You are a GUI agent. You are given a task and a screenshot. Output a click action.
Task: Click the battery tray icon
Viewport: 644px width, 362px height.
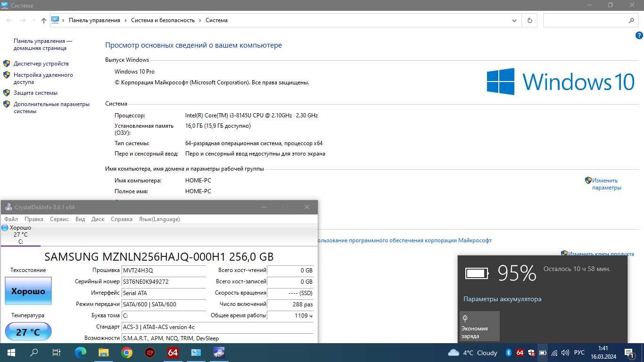click(543, 353)
